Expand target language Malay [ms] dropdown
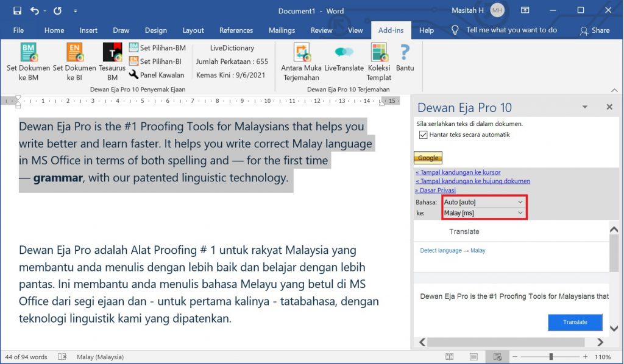The width and height of the screenshot is (624, 364). point(520,212)
